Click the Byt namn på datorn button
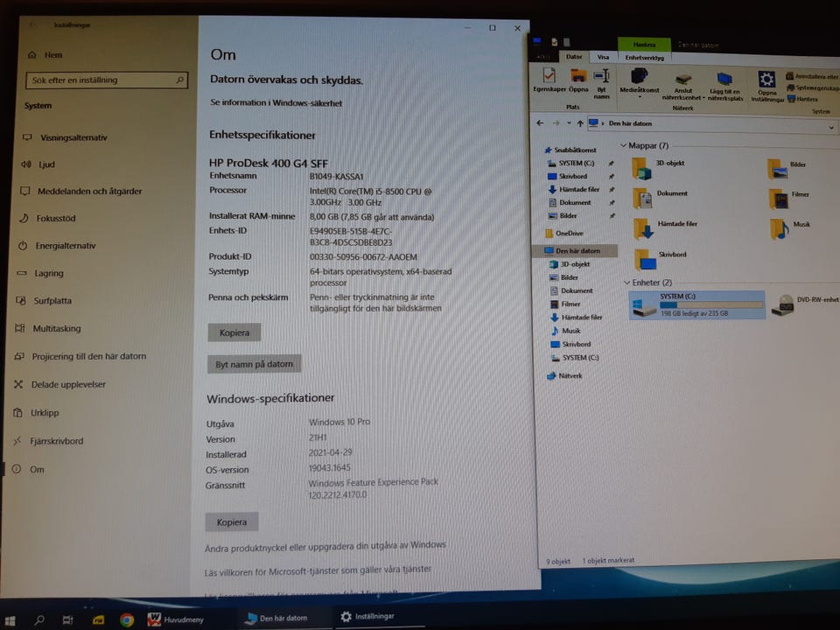 click(254, 364)
